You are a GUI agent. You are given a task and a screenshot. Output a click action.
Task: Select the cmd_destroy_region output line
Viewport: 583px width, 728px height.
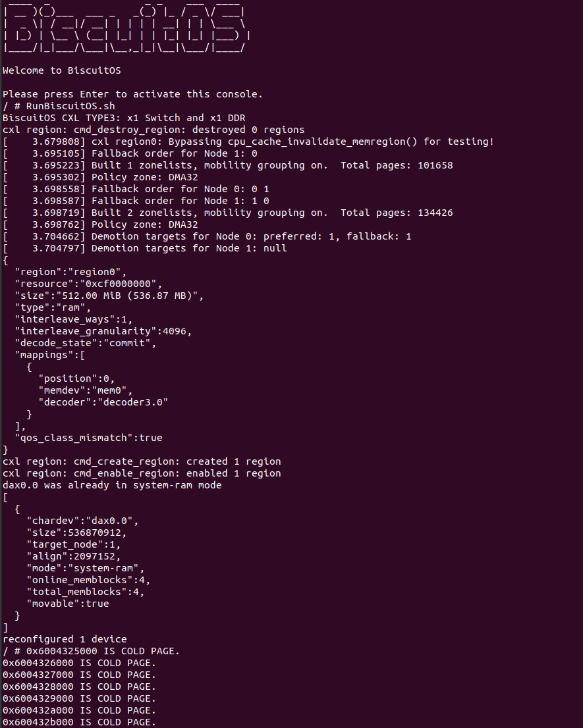click(153, 130)
